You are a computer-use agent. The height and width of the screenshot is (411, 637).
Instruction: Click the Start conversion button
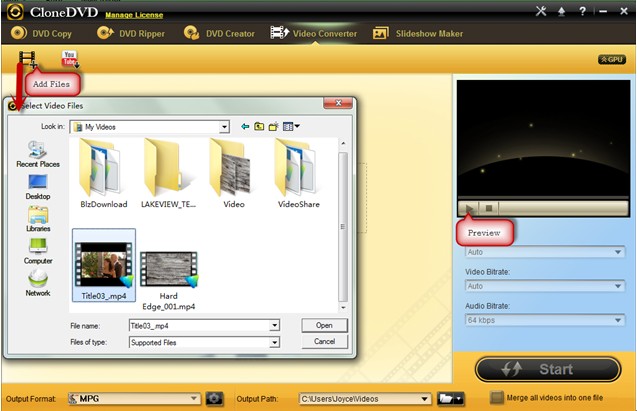tap(548, 370)
